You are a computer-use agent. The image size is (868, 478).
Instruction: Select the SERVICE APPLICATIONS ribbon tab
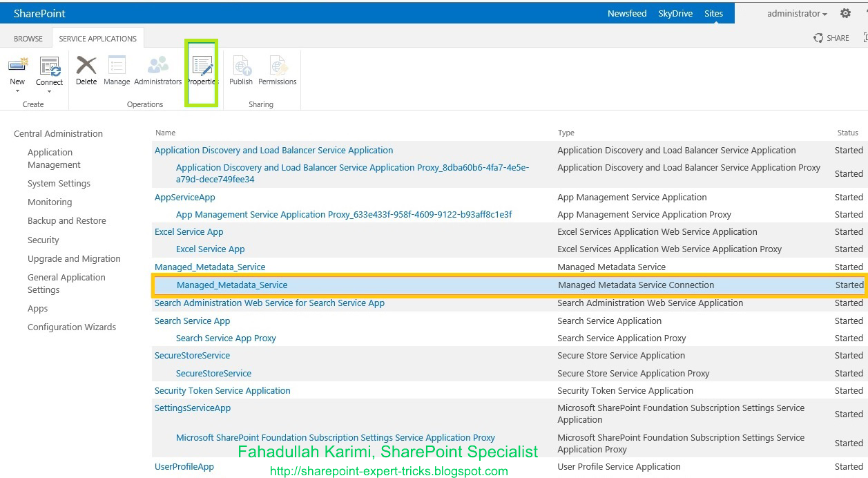97,39
